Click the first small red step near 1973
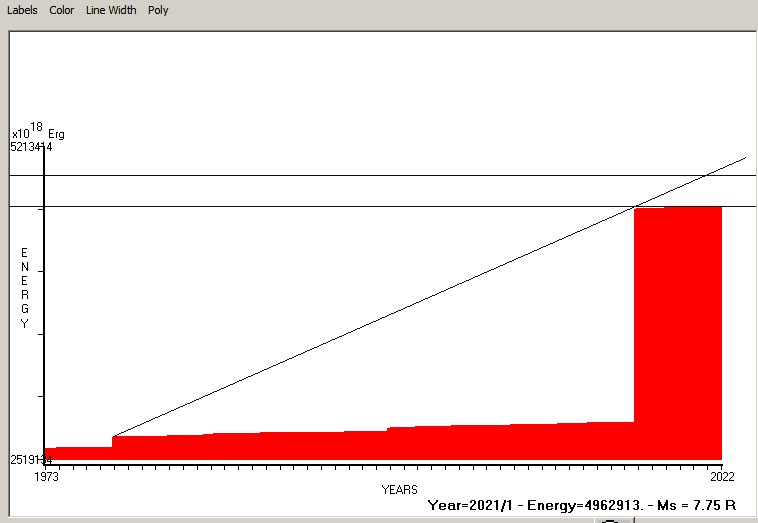 point(78,453)
